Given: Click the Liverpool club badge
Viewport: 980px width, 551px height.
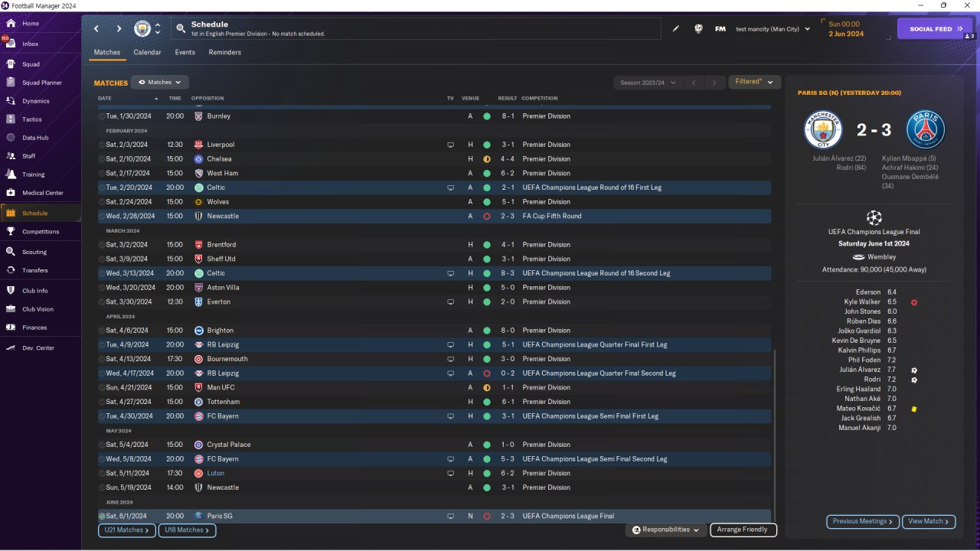Looking at the screenshot, I should [x=199, y=145].
